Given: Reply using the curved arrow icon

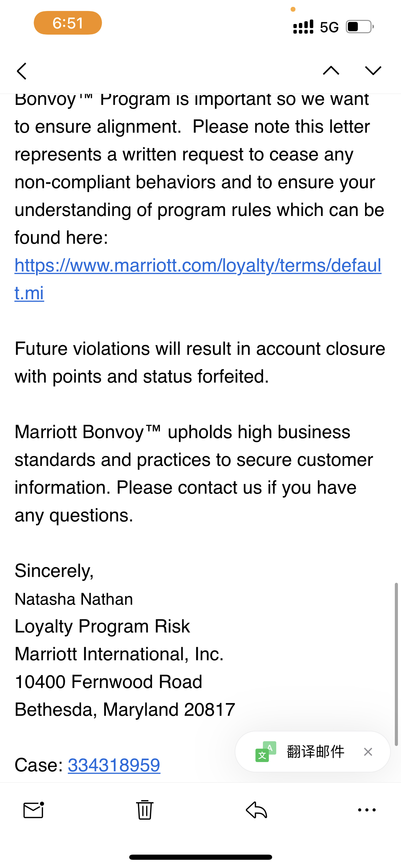Looking at the screenshot, I should tap(256, 810).
